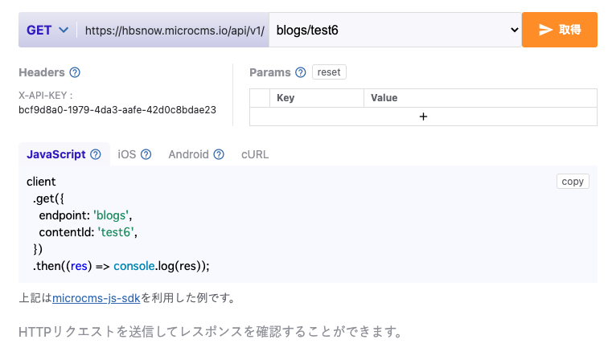Open help icon on JavaScript tab
This screenshot has height=364, width=608.
tap(96, 154)
